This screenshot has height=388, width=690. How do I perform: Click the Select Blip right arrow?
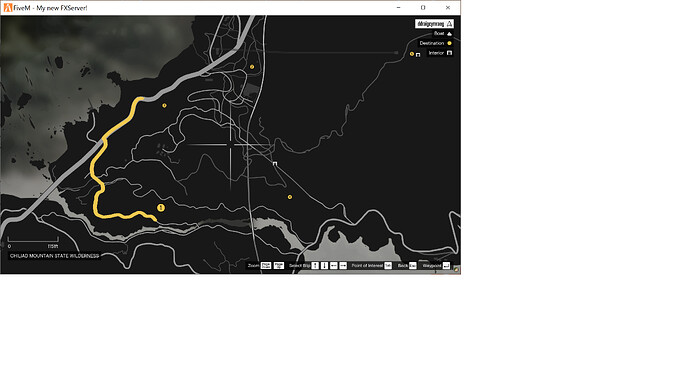click(x=343, y=266)
